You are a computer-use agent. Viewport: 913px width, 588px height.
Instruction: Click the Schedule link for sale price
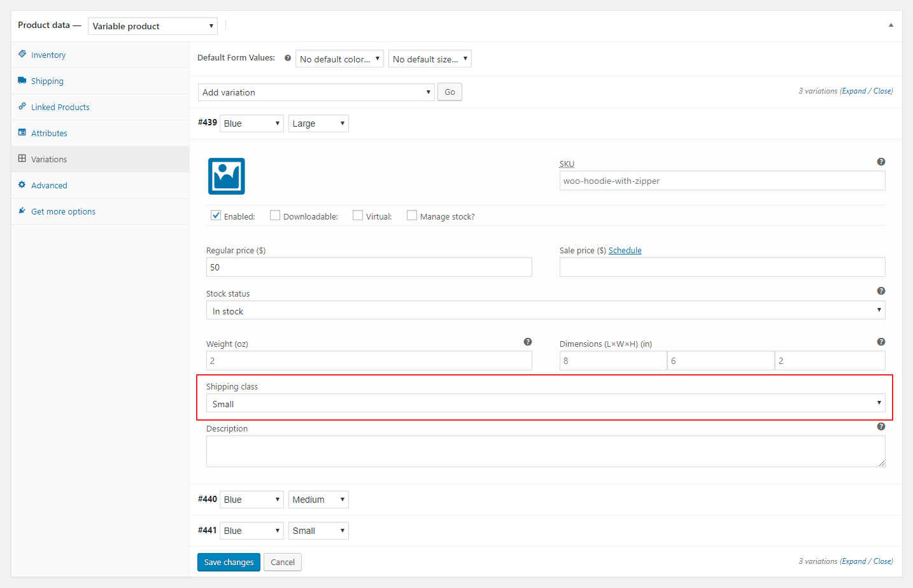pos(625,250)
